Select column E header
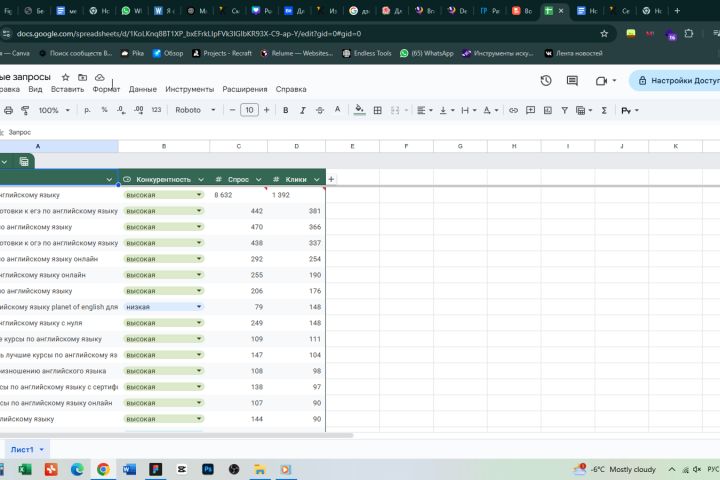Viewport: 720px width, 480px height. pos(352,146)
